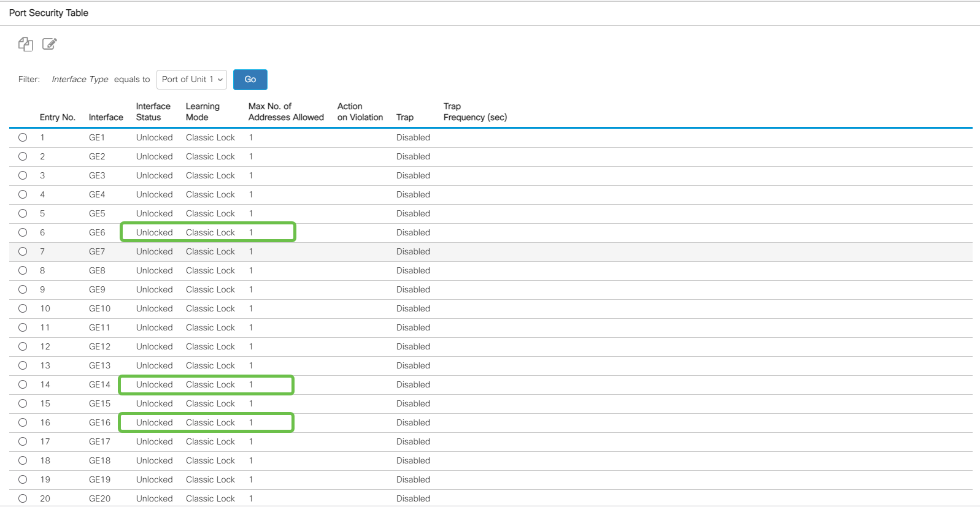Image resolution: width=980 pixels, height=507 pixels.
Task: Select radio button for GE17
Action: tap(23, 441)
